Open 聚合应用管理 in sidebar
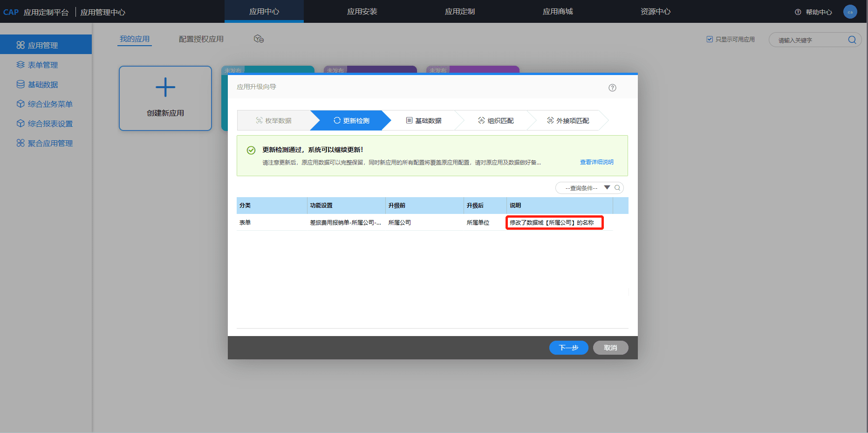This screenshot has width=868, height=433. [46, 143]
